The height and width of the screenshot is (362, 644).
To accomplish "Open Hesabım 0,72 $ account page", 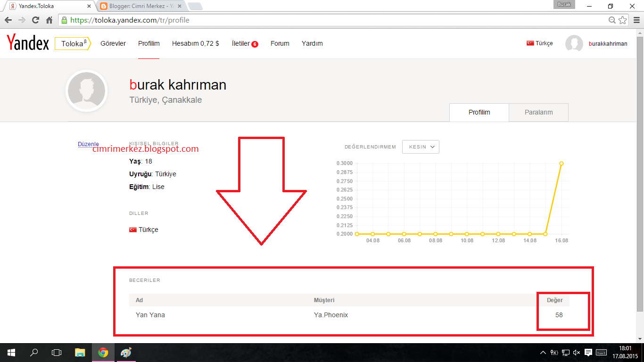I will pyautogui.click(x=196, y=43).
